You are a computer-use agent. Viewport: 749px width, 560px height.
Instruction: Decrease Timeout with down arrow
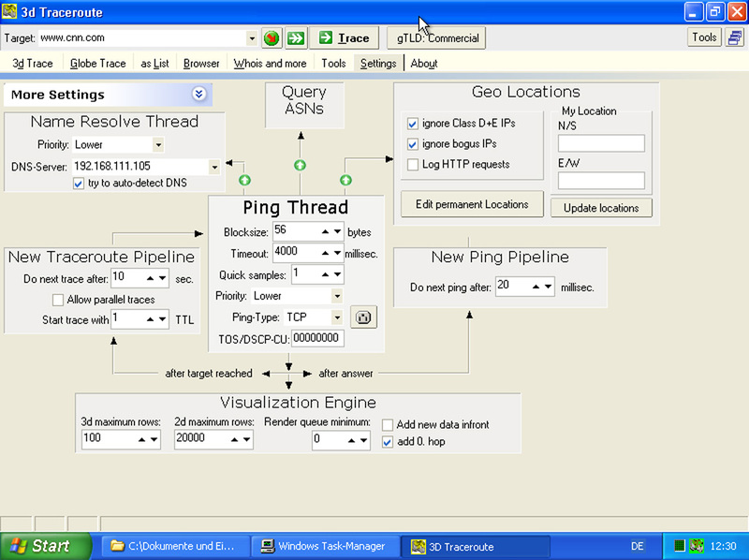pos(337,253)
